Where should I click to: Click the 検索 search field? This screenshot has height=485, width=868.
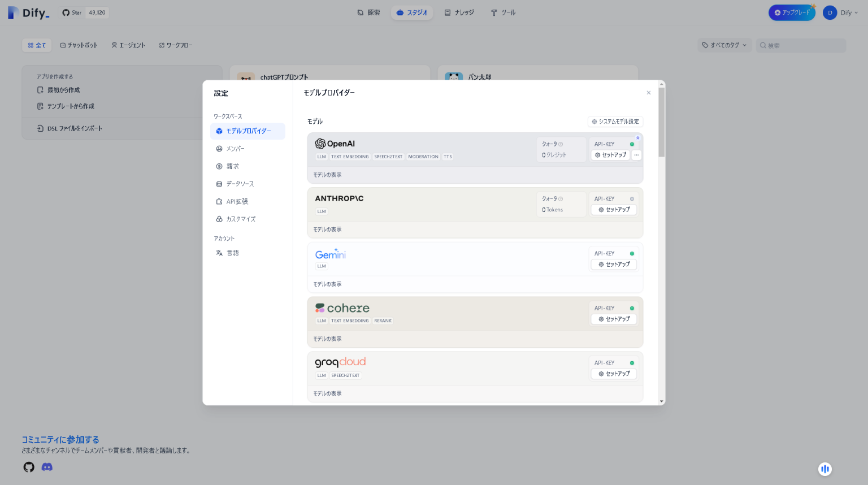[801, 45]
